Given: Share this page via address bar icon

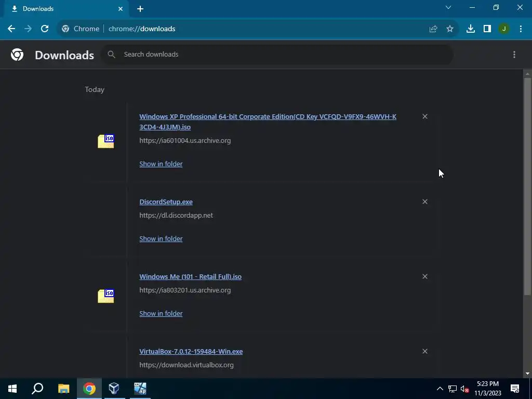Looking at the screenshot, I should point(433,29).
